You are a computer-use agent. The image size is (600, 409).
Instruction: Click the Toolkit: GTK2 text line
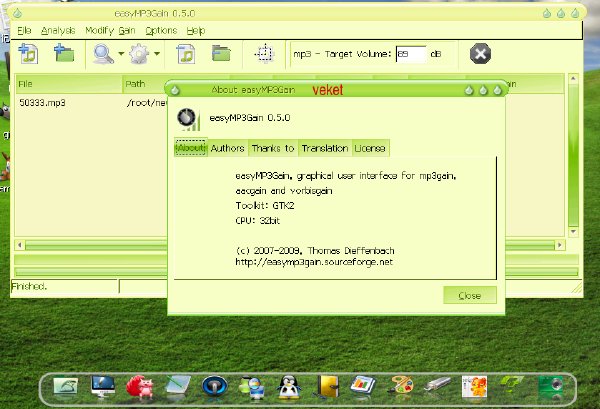[265, 206]
